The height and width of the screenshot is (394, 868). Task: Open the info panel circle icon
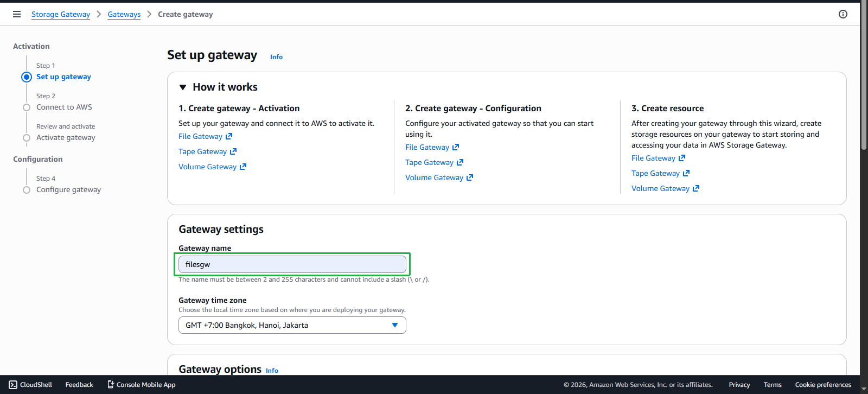pos(843,14)
